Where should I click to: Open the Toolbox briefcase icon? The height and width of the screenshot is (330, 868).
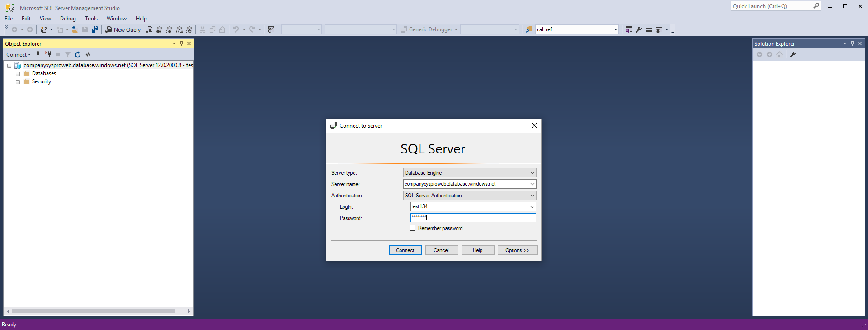point(649,29)
